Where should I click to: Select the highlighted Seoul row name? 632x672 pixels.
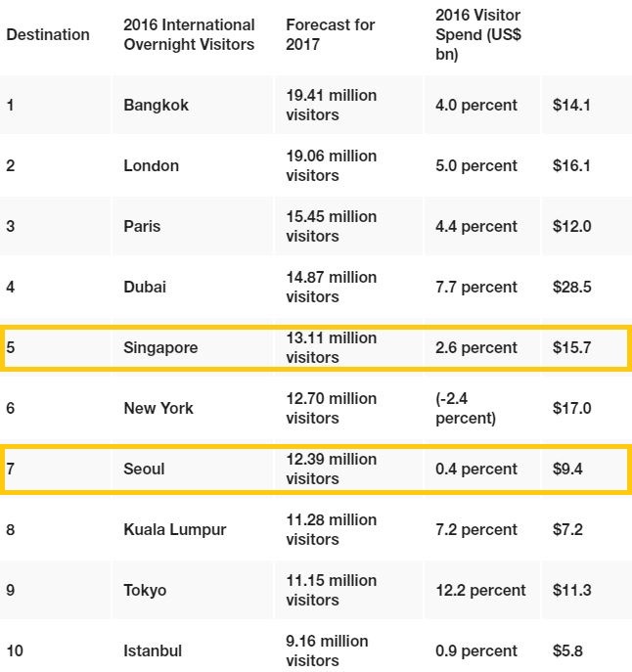(144, 469)
